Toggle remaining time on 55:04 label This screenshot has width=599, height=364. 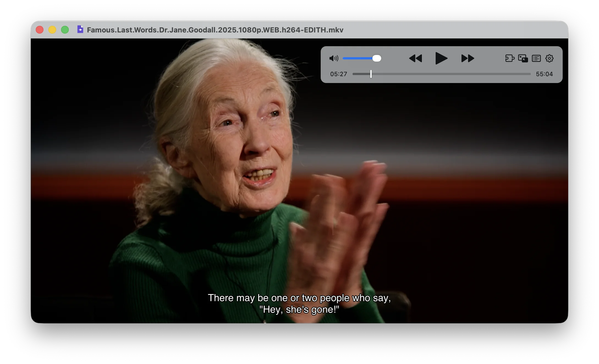[544, 74]
